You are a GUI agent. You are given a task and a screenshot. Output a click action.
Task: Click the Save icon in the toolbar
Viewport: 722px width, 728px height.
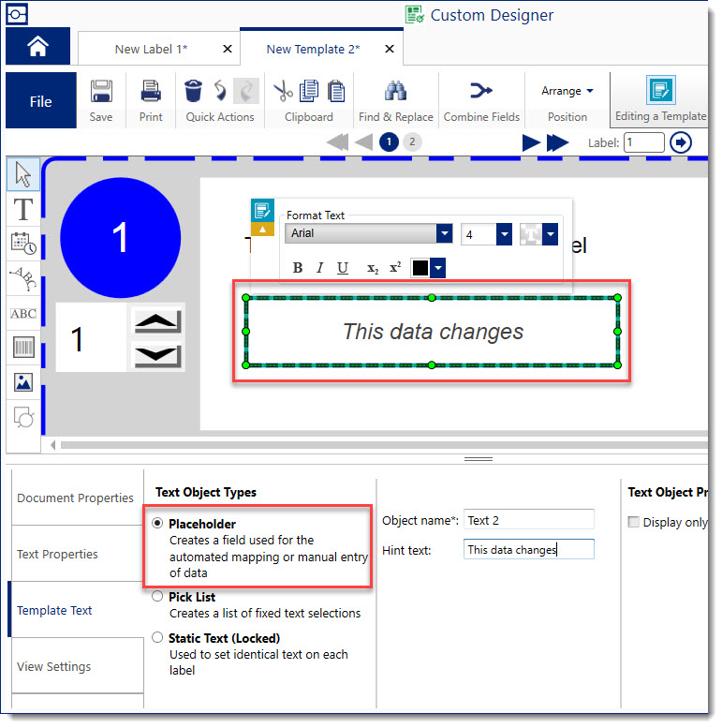coord(101,92)
